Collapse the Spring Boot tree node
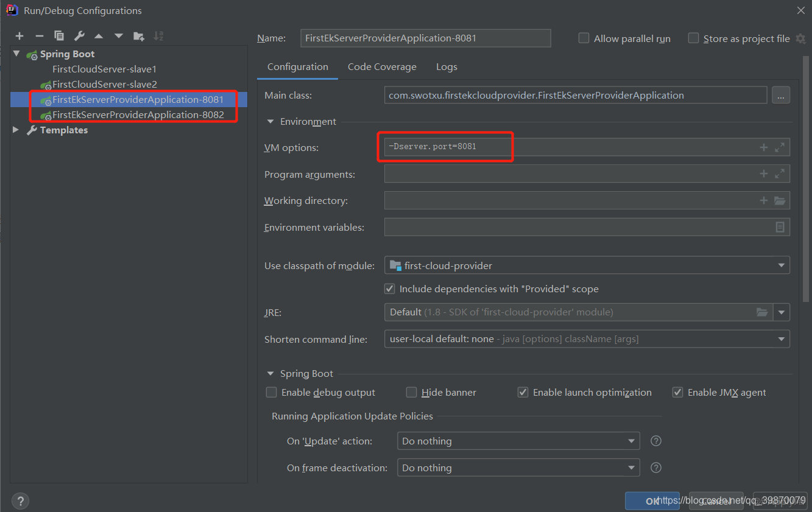Image resolution: width=812 pixels, height=512 pixels. click(16, 54)
